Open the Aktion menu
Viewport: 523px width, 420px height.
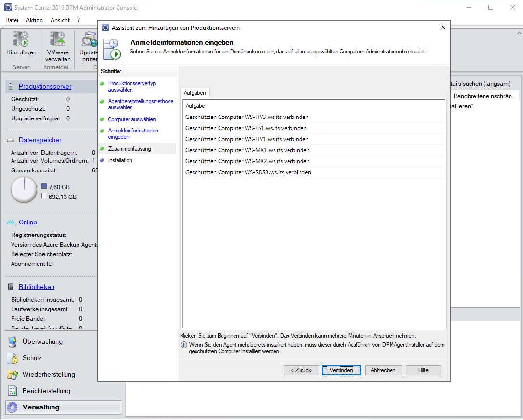coord(34,20)
